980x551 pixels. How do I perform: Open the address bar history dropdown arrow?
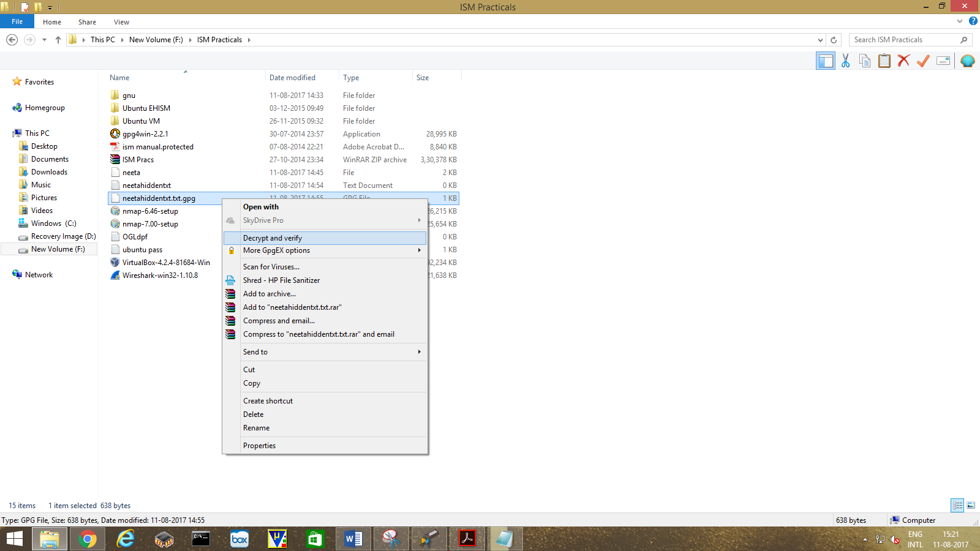[x=820, y=40]
